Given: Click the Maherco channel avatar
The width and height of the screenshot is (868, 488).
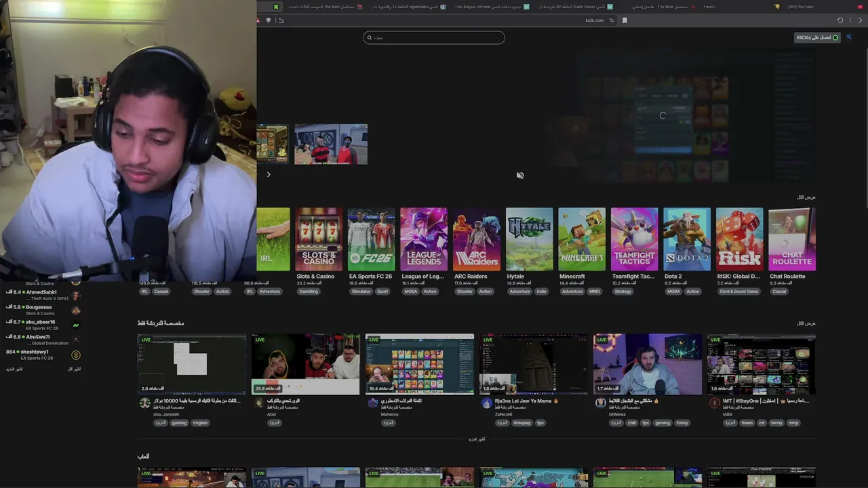Looking at the screenshot, I should coord(372,403).
